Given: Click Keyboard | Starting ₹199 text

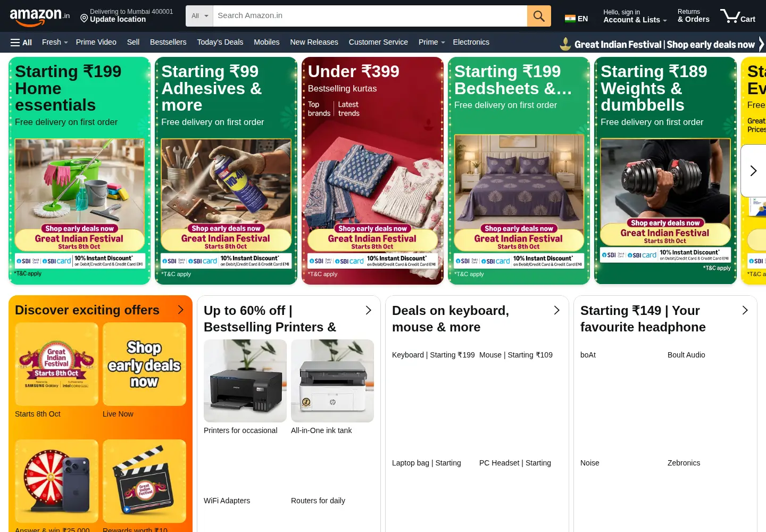Looking at the screenshot, I should point(434,355).
